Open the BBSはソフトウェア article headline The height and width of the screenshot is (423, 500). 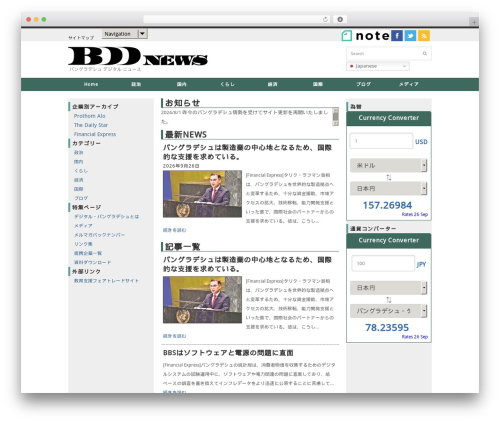(228, 353)
